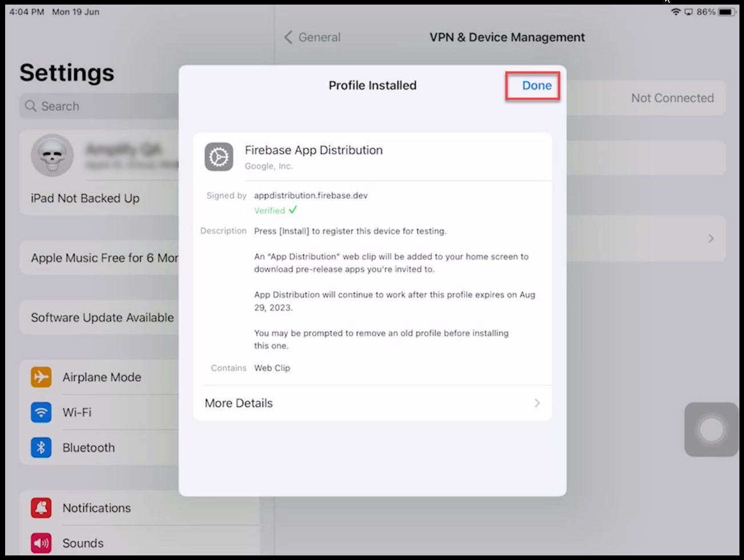This screenshot has height=560, width=744.
Task: Click the VPN & Device Management title
Action: 507,37
